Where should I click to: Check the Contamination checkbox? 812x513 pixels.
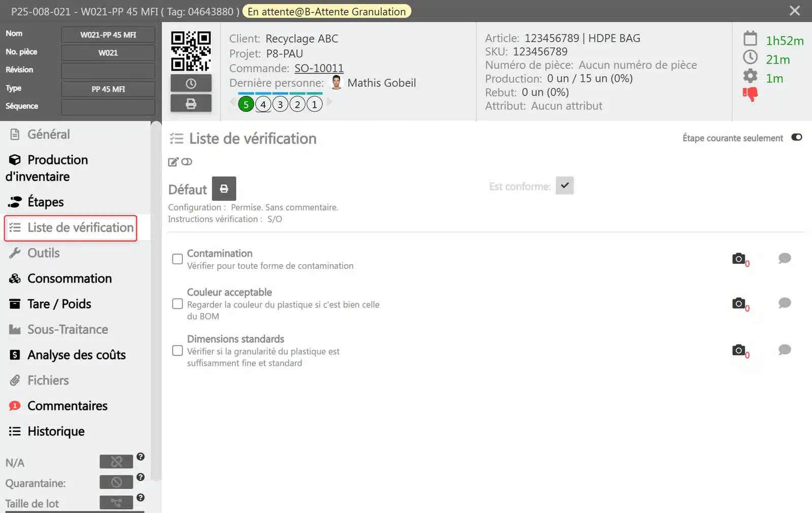click(178, 259)
